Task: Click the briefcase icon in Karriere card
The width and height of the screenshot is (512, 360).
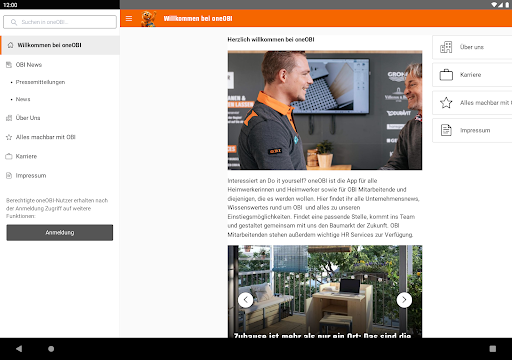Action: pyautogui.click(x=446, y=75)
